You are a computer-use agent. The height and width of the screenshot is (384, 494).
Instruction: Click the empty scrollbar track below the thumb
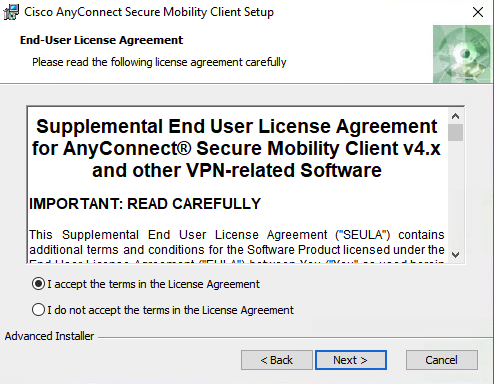tap(455, 194)
